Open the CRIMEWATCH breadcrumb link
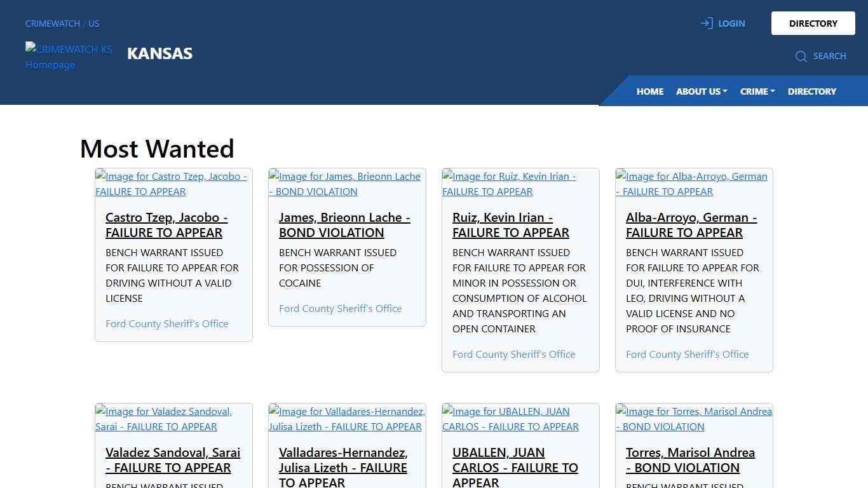The image size is (868, 488). [x=53, y=24]
